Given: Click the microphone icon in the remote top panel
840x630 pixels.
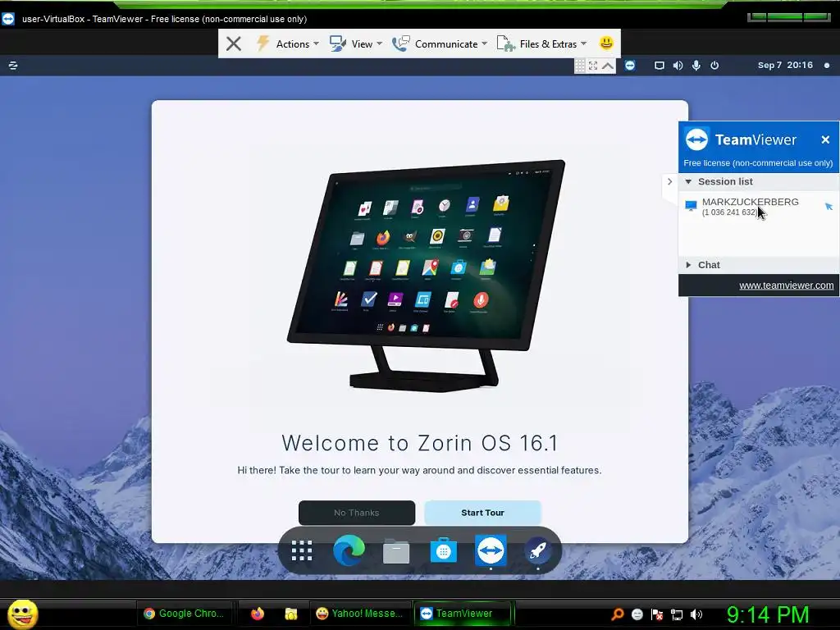Looking at the screenshot, I should [696, 66].
